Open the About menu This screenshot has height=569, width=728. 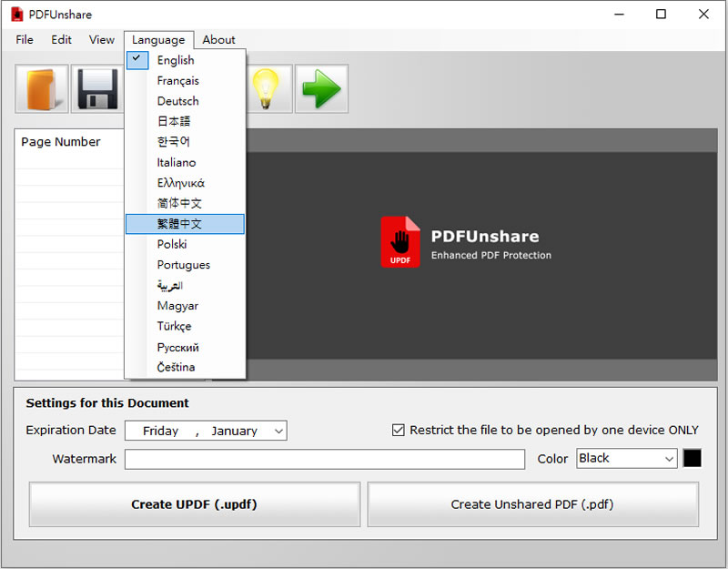pos(218,40)
